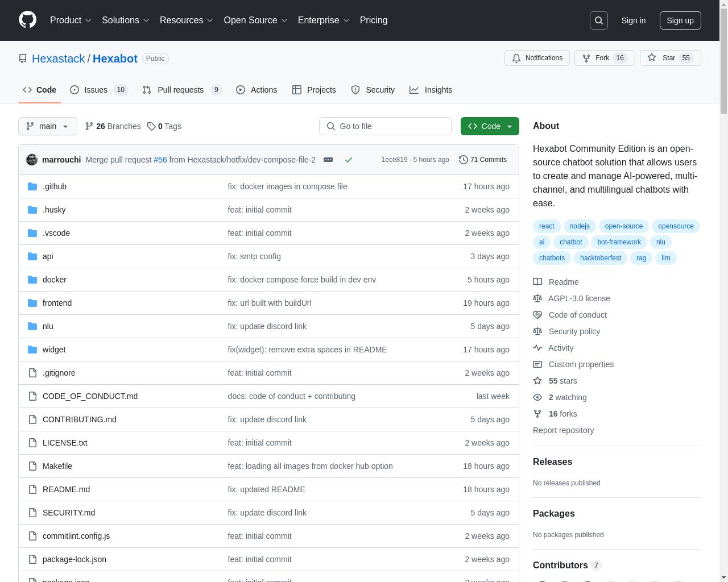Open pull request #56 link
This screenshot has width=728, height=582.
160,160
